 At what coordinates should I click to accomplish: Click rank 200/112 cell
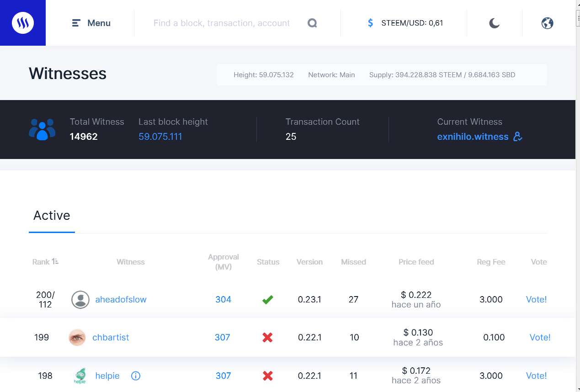click(45, 300)
